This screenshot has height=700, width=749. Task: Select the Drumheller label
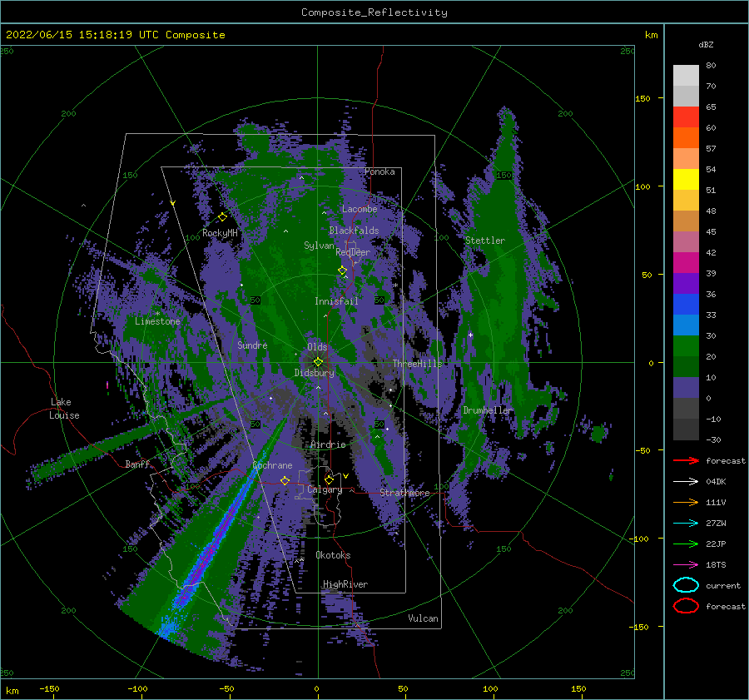click(x=488, y=410)
